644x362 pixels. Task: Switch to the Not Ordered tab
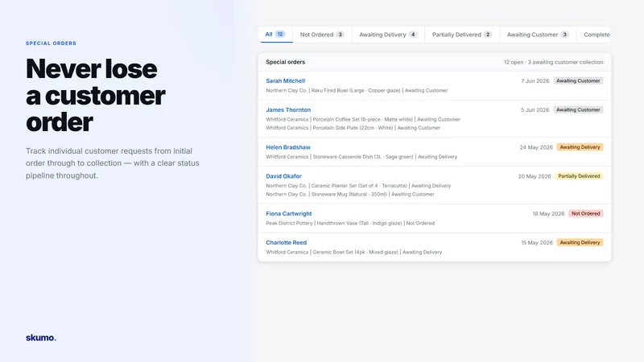(x=322, y=35)
